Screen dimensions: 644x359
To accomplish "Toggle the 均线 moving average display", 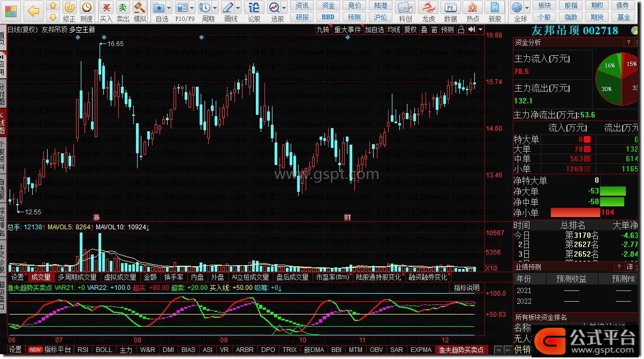I will [x=394, y=29].
